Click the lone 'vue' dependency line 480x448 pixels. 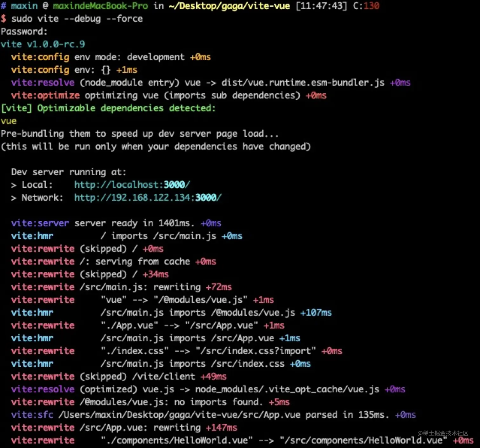click(9, 121)
